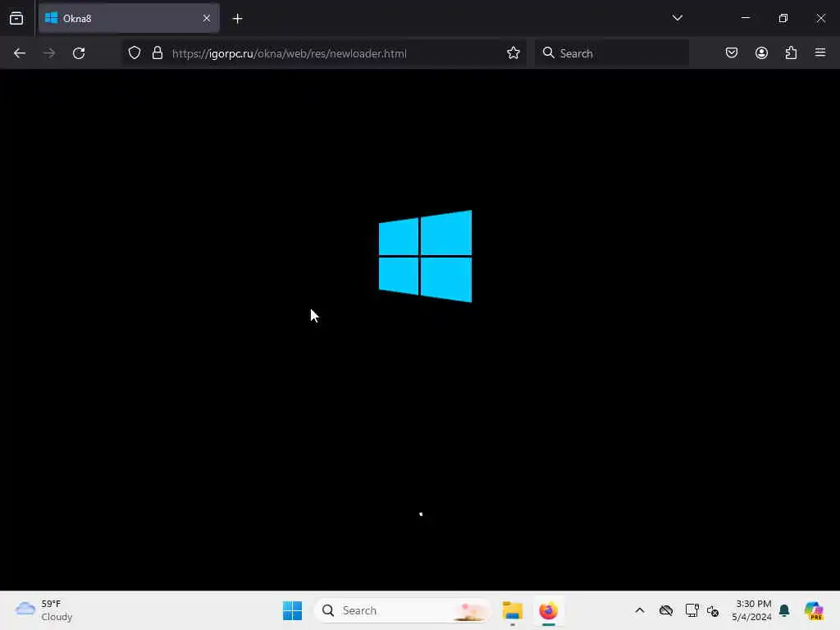Click the Firefox toolbar Search box
The height and width of the screenshot is (630, 840).
[612, 53]
